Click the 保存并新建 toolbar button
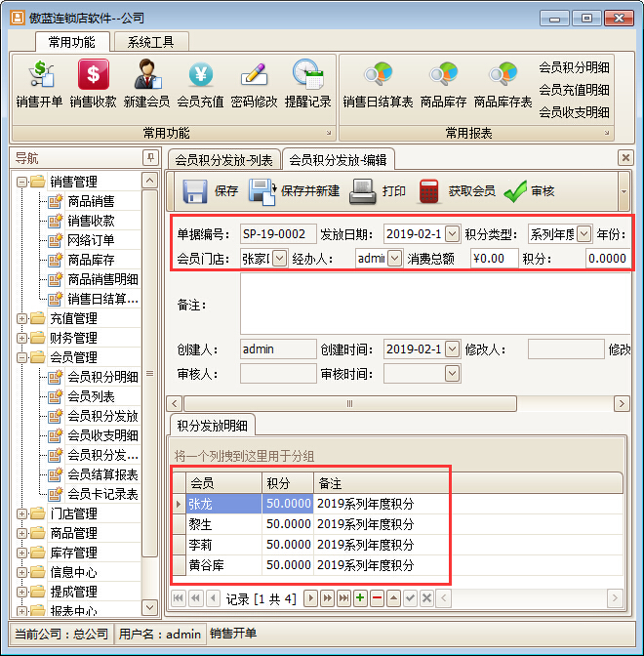 [294, 191]
